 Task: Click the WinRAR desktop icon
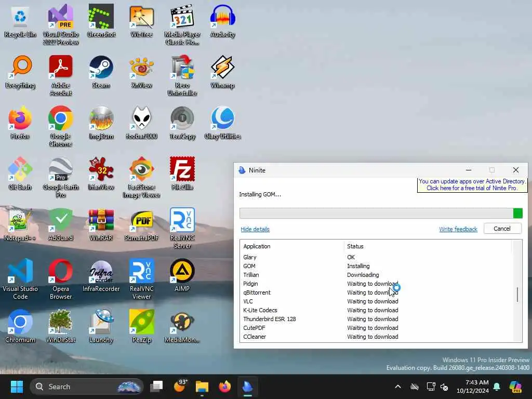tap(101, 225)
